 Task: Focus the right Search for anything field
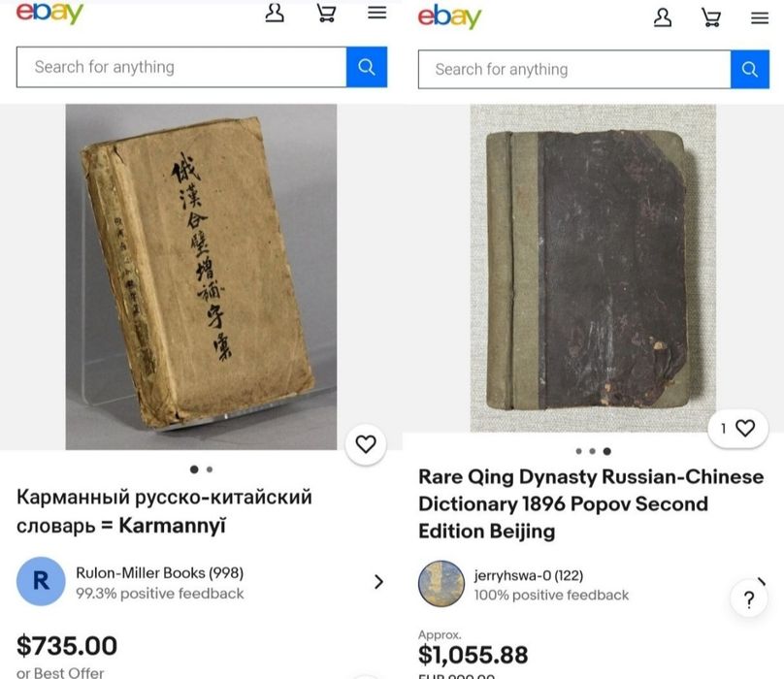click(574, 69)
